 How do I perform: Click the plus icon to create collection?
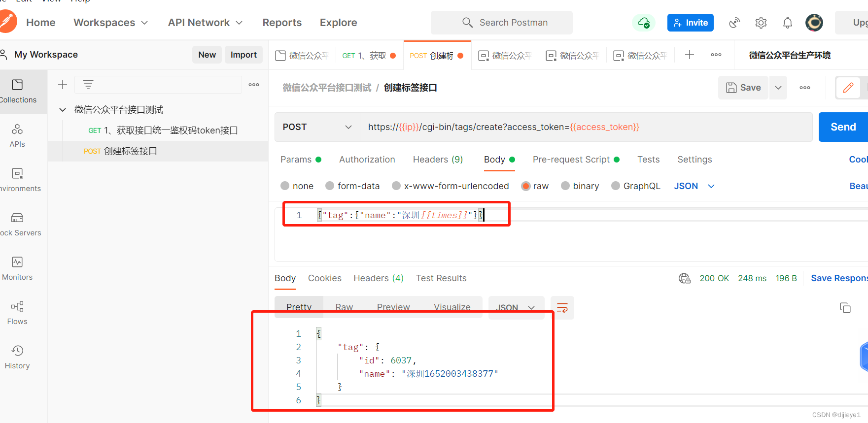(63, 85)
